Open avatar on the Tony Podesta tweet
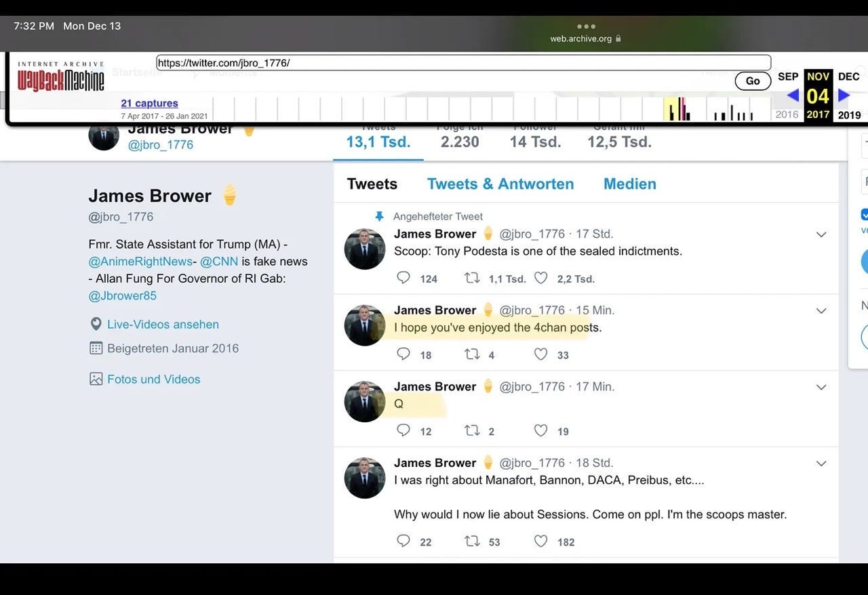868x595 pixels. 365,249
